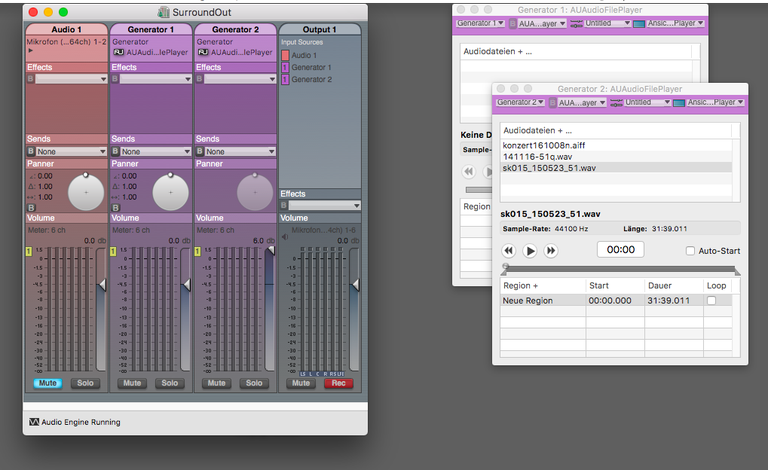Open Audio 1 sends None dropdown

tap(71, 151)
